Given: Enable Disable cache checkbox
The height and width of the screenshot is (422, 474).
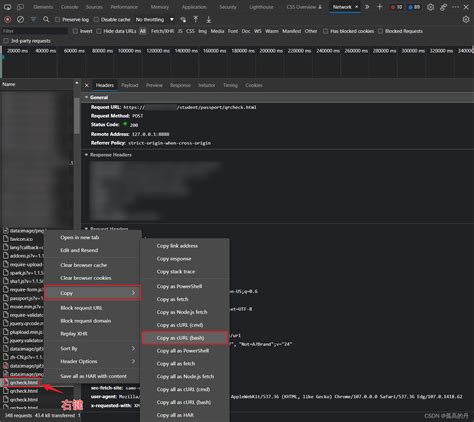Looking at the screenshot, I should tap(96, 20).
